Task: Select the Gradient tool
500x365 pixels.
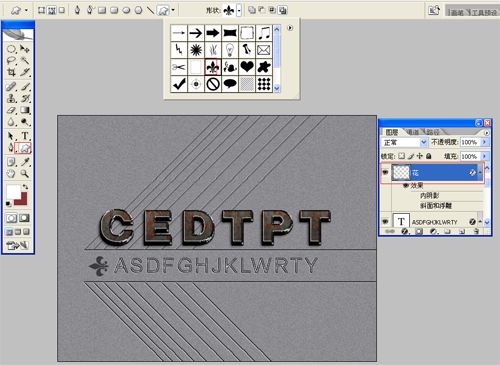Action: pos(24,110)
